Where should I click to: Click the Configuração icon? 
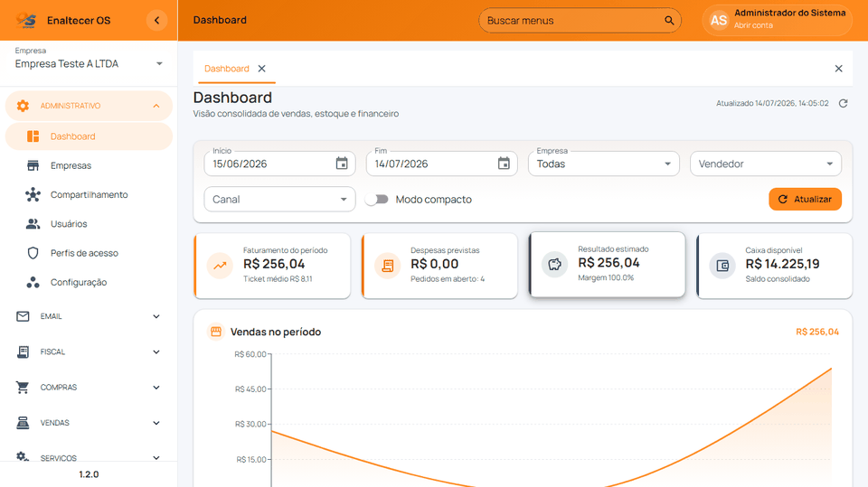pyautogui.click(x=33, y=282)
